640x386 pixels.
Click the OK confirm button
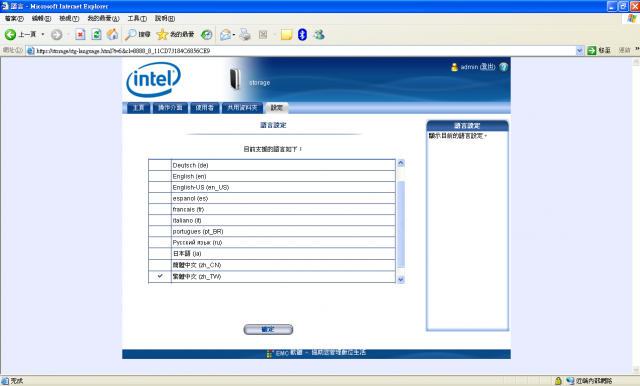268,329
